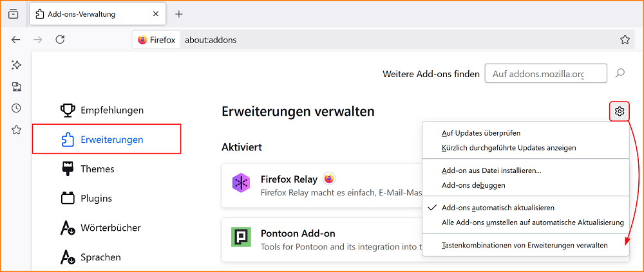Go back with the back arrow
Image resolution: width=644 pixels, height=272 pixels.
click(15, 40)
